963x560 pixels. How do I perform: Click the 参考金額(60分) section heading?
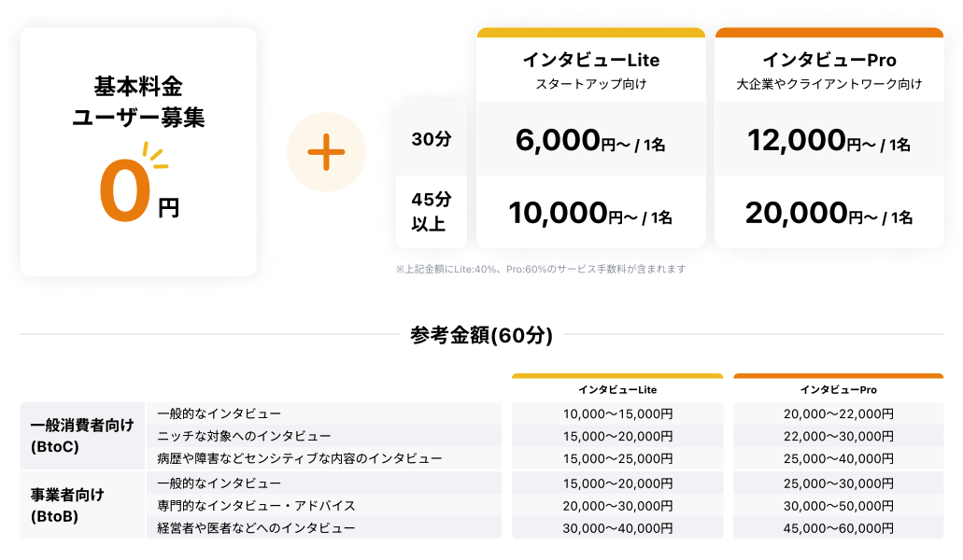481,335
